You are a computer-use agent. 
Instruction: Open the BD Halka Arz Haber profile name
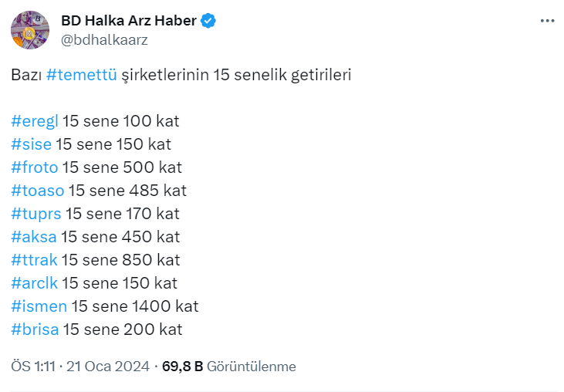coord(129,22)
